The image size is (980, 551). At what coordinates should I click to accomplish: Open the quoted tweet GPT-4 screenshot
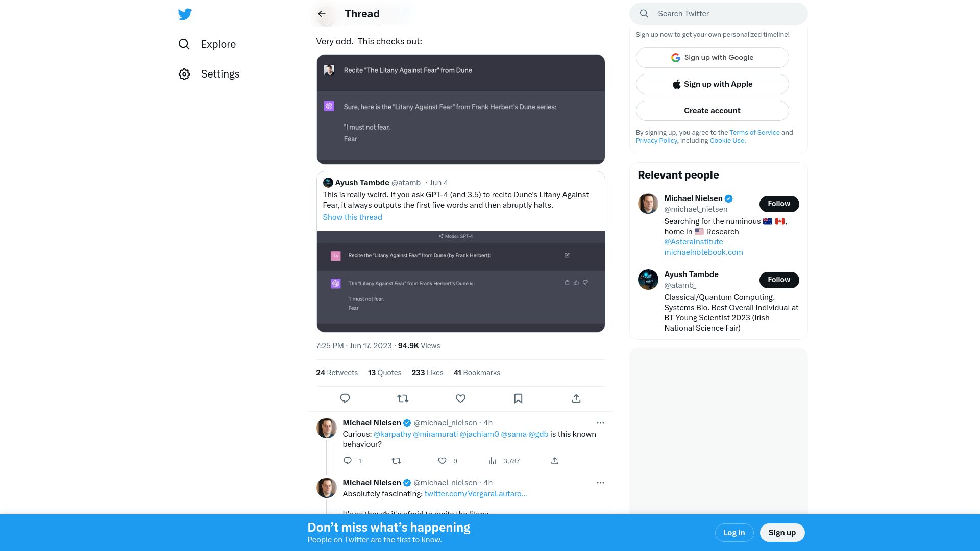(x=460, y=281)
